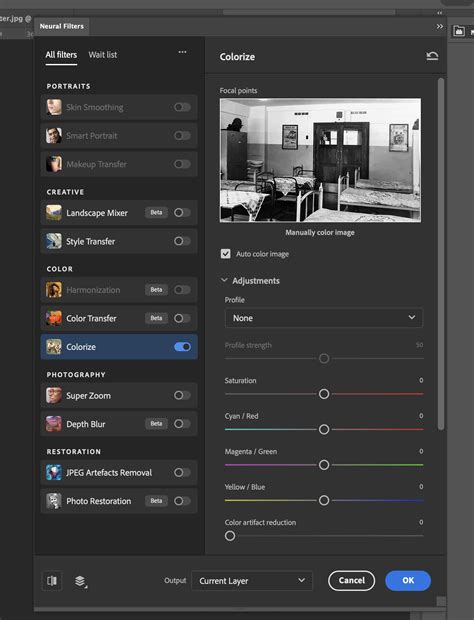The image size is (474, 620).
Task: Switch to the All filters tab
Action: pyautogui.click(x=61, y=55)
